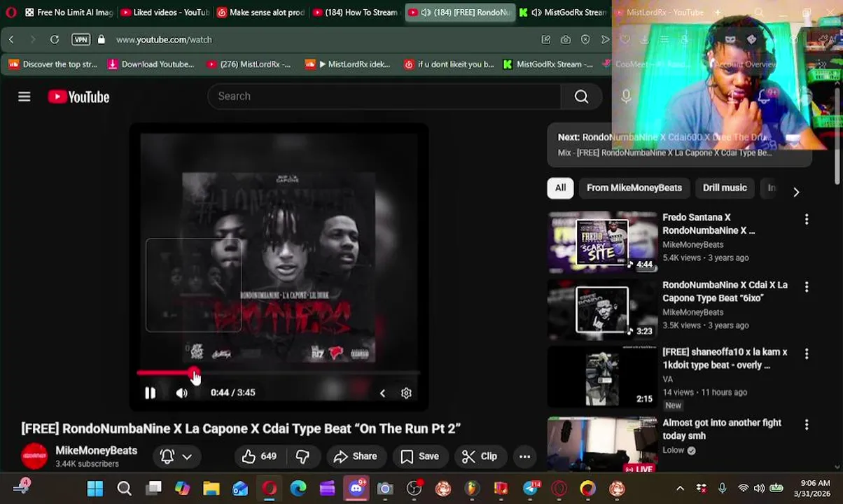Open Windows Start menu
Image resolution: width=843 pixels, height=504 pixels.
tap(95, 489)
